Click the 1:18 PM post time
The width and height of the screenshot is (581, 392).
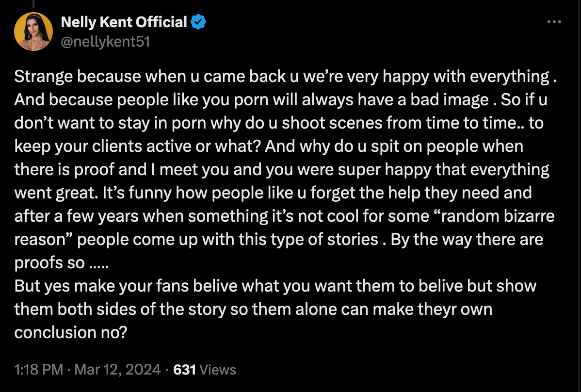coord(39,370)
